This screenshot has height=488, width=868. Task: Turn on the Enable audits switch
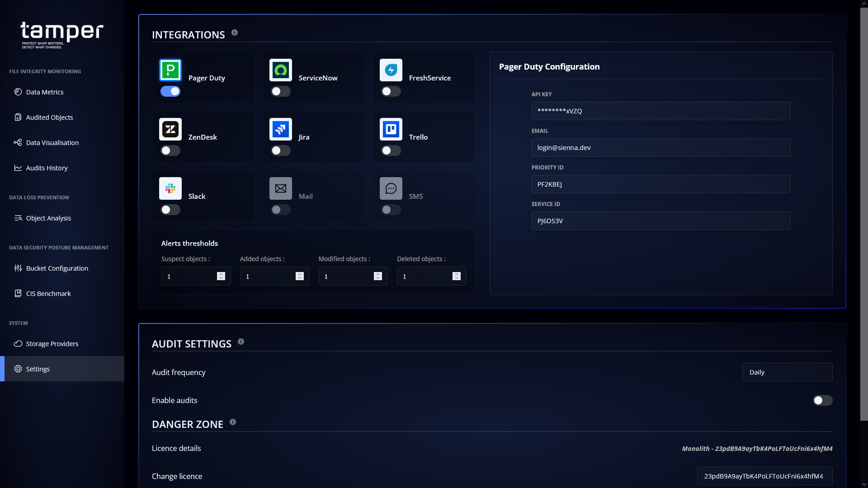[822, 400]
